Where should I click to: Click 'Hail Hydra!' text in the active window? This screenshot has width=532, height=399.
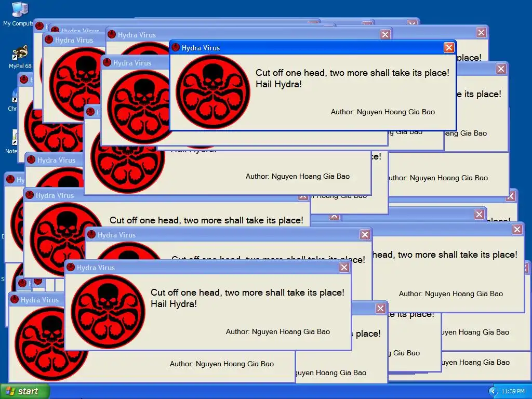[278, 84]
